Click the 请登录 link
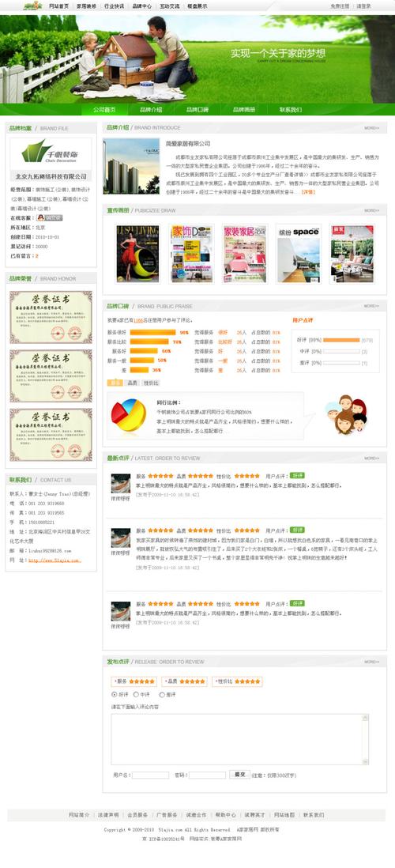Viewport: 395px width, 868px height. pos(363,6)
